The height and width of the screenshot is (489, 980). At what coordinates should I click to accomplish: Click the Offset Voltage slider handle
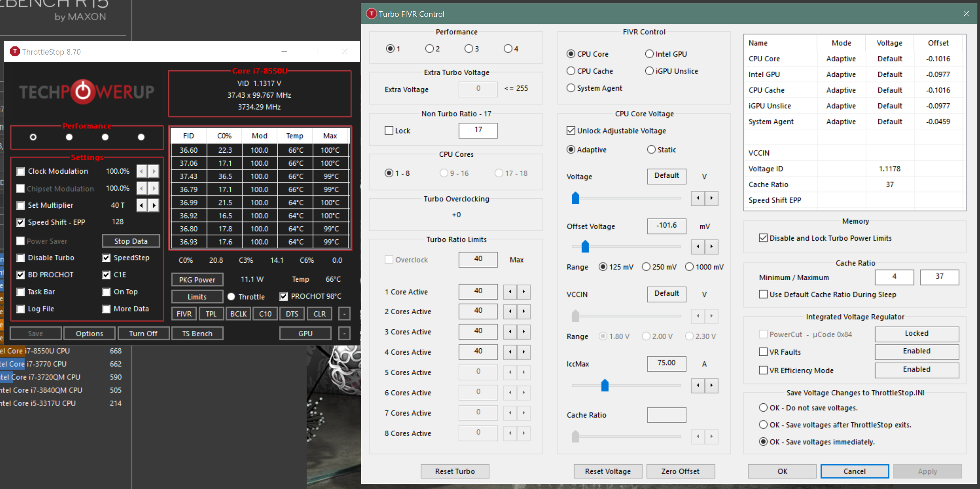pyautogui.click(x=585, y=247)
